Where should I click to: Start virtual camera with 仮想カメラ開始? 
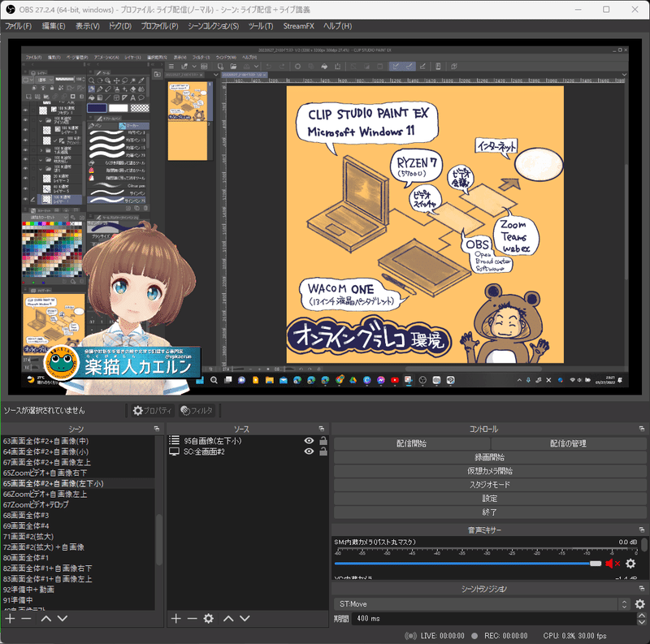coord(490,471)
